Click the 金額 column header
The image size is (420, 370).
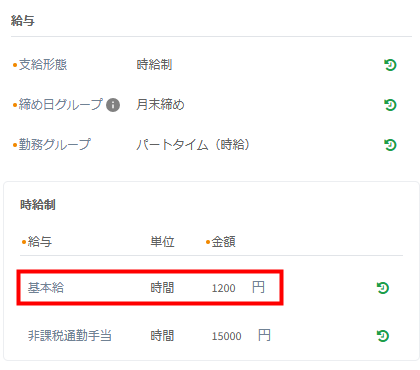pyautogui.click(x=224, y=242)
